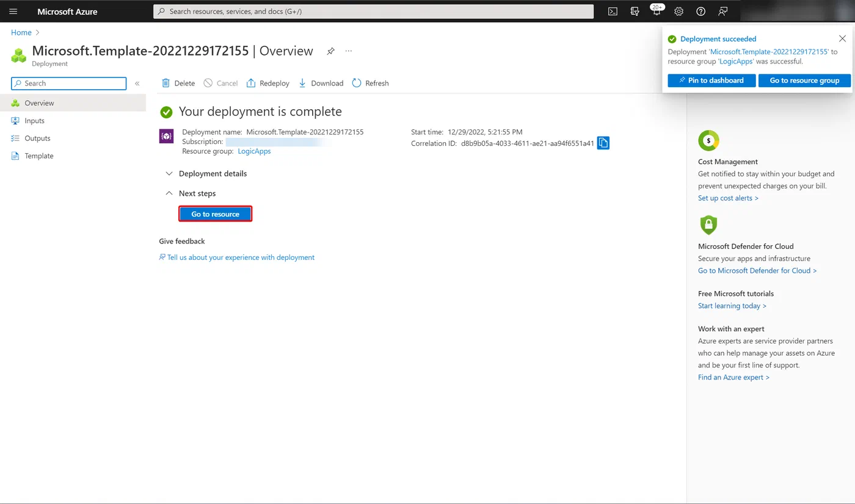Open Go to Microsoft Defender for Cloud
The height and width of the screenshot is (504, 855).
757,271
